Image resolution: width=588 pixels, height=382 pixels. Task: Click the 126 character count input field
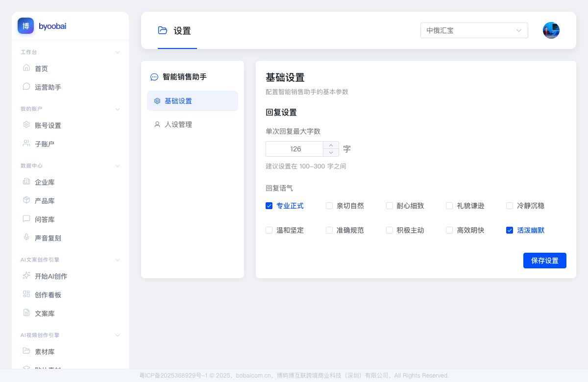click(x=295, y=149)
